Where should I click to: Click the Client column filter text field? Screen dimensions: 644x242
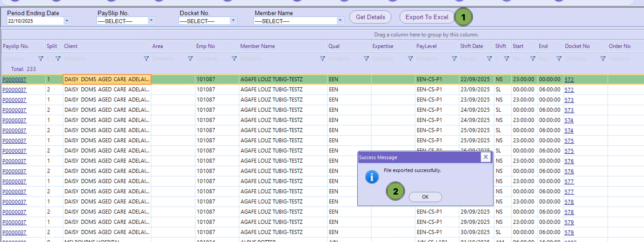(102, 59)
